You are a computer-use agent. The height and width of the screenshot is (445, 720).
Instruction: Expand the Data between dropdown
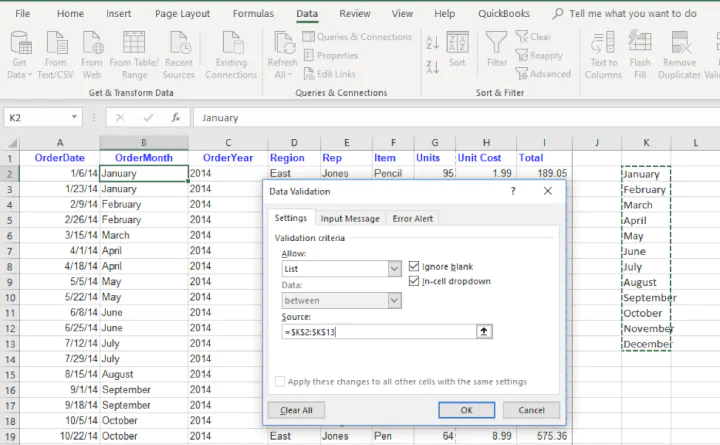point(394,301)
